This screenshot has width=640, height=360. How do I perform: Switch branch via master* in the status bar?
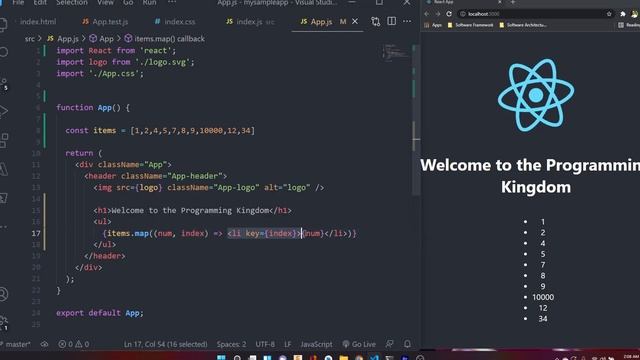click(16, 344)
